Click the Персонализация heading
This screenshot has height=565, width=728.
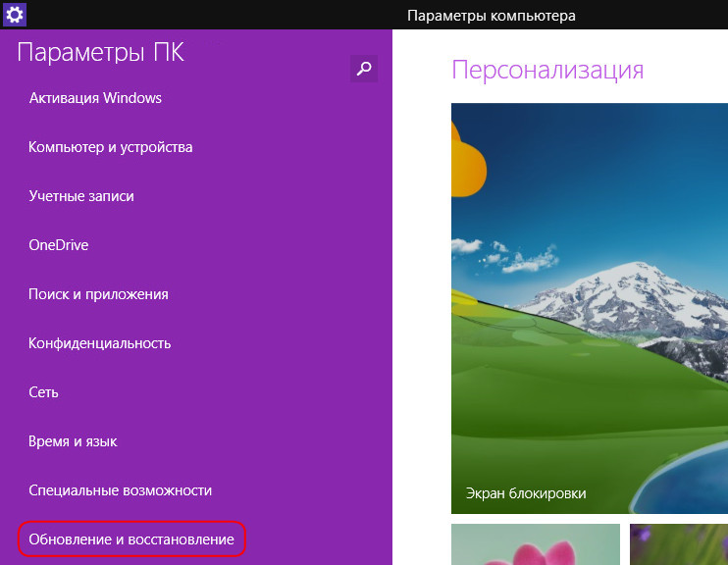point(547,70)
